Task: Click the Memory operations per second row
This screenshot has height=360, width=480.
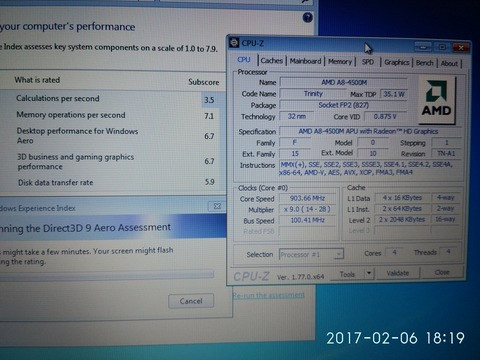Action: (110, 115)
